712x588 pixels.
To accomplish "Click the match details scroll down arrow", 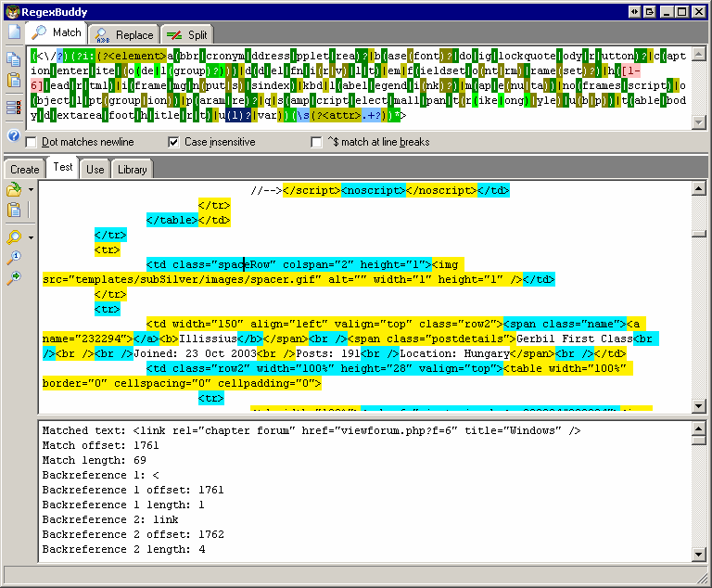I will 699,554.
